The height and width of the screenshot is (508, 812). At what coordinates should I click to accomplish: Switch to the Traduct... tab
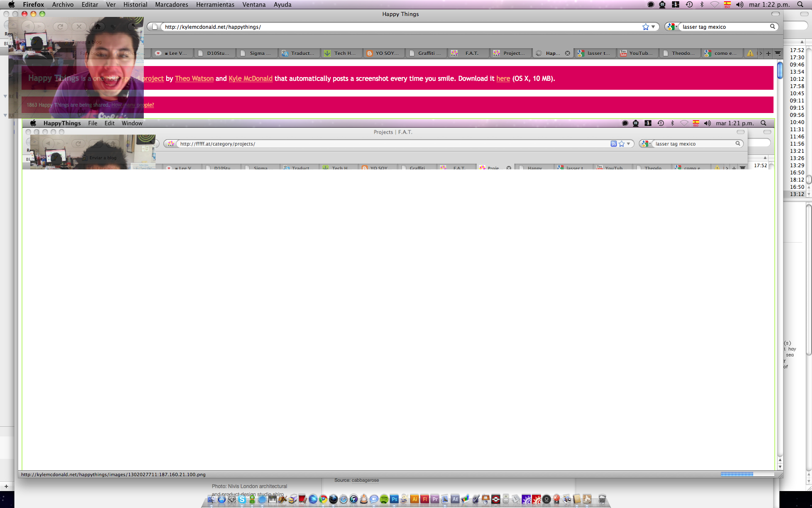click(x=299, y=53)
